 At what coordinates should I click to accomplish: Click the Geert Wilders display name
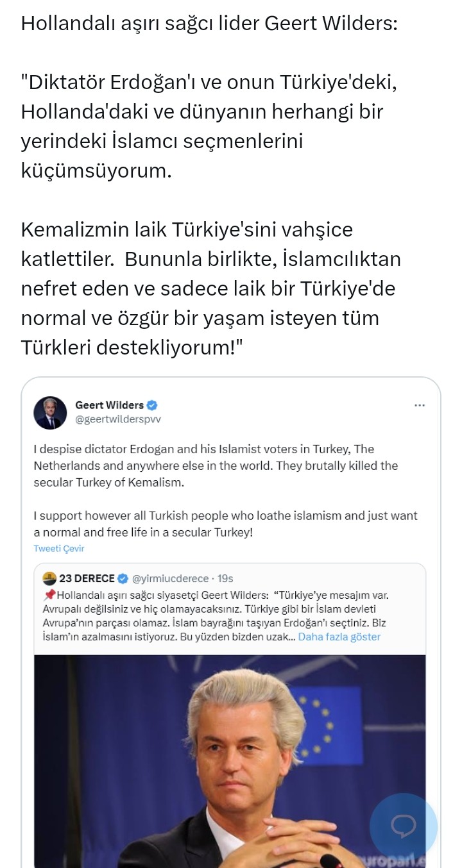pos(109,405)
